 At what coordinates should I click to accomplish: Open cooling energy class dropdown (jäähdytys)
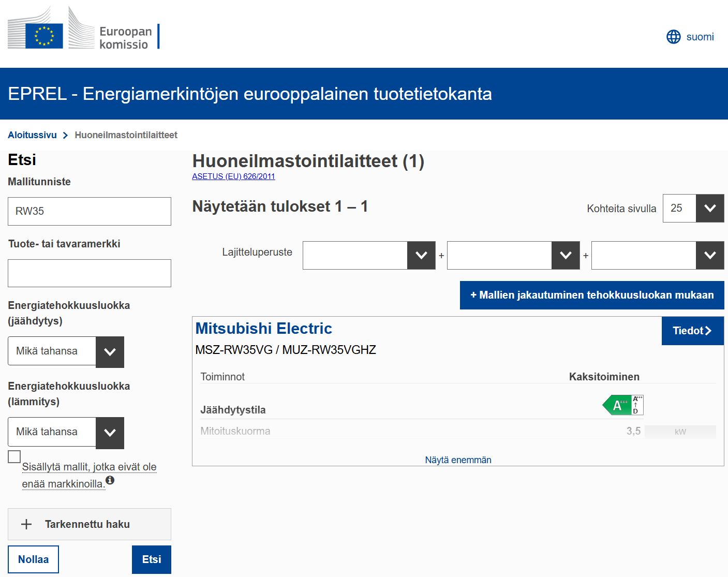[66, 351]
